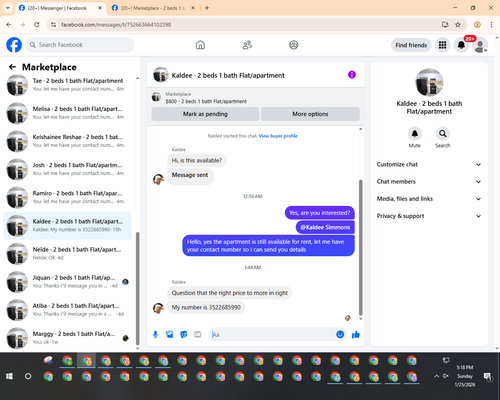Open the Facebook home logo
Screen dimensions: 500x400
[x=14, y=45]
